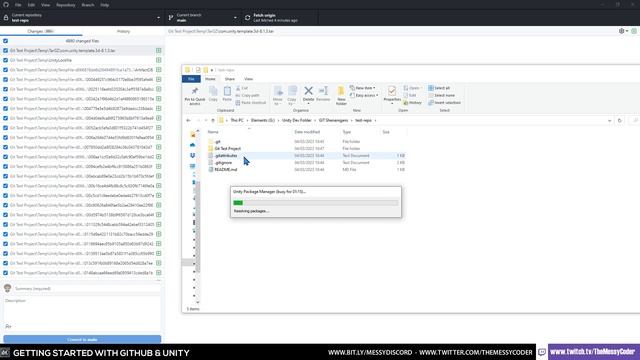640x360 pixels.
Task: Select the README.md file
Action: [226, 169]
